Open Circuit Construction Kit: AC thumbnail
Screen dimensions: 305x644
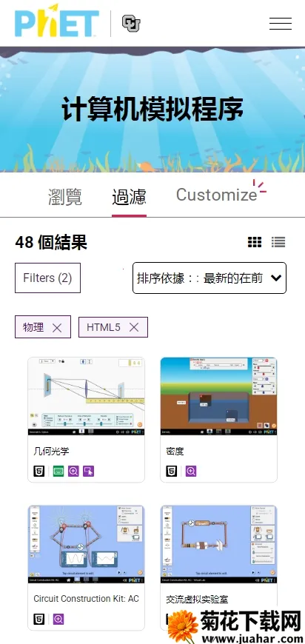click(86, 544)
